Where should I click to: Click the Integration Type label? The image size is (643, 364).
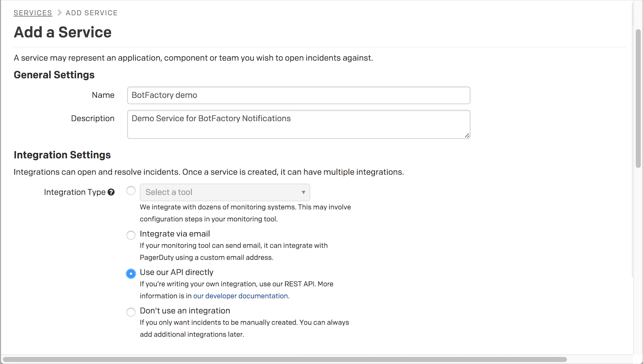[75, 192]
